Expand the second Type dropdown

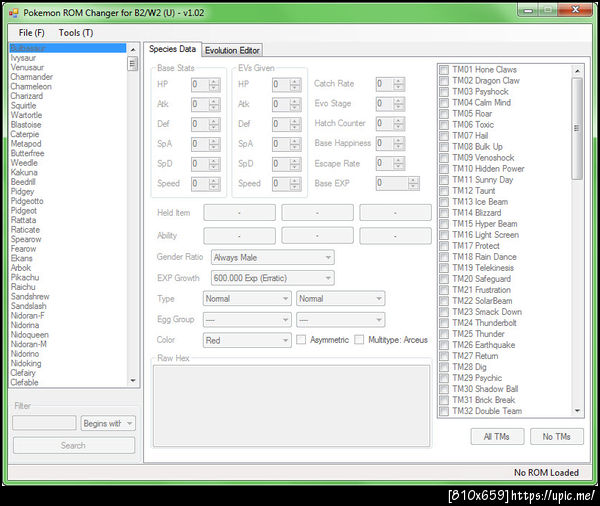point(341,299)
